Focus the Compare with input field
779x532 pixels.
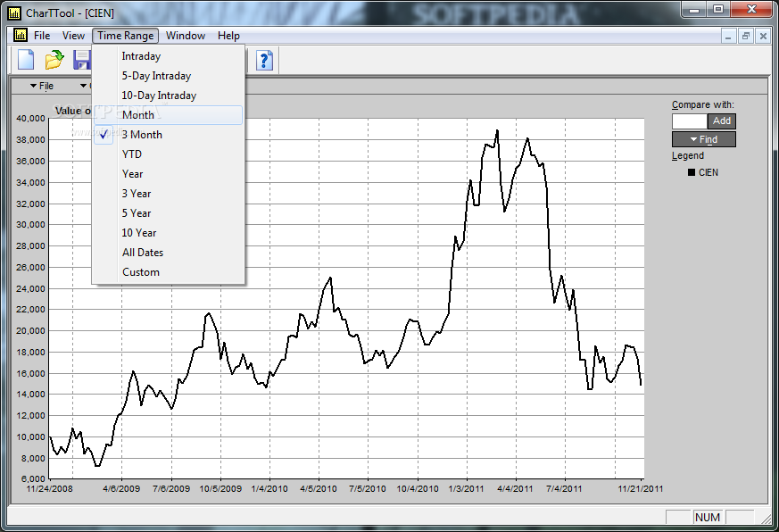pos(690,121)
